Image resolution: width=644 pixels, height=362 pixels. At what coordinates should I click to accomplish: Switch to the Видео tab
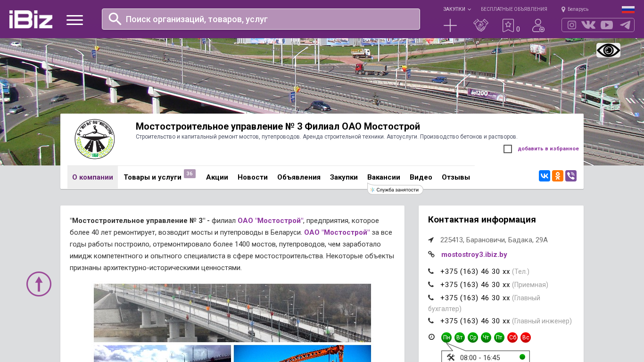point(421,177)
